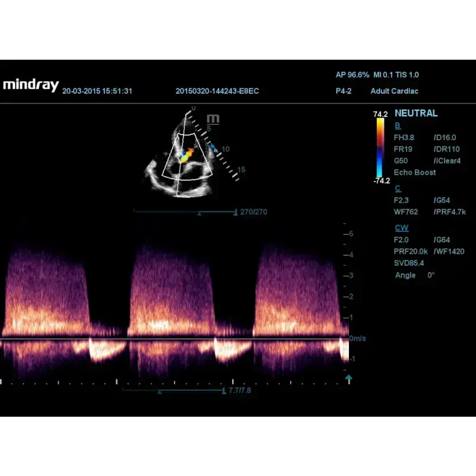
Task: Click the color velocity scale bar
Action: (380, 148)
